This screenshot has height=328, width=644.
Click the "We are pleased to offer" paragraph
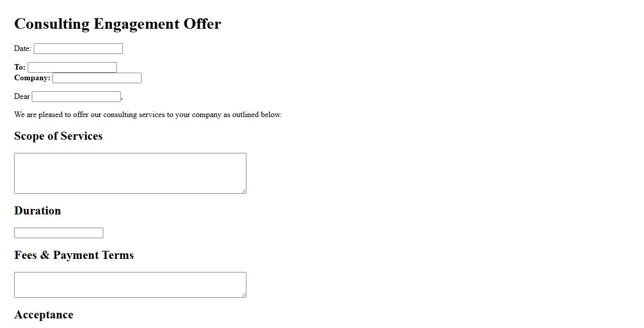coord(148,115)
